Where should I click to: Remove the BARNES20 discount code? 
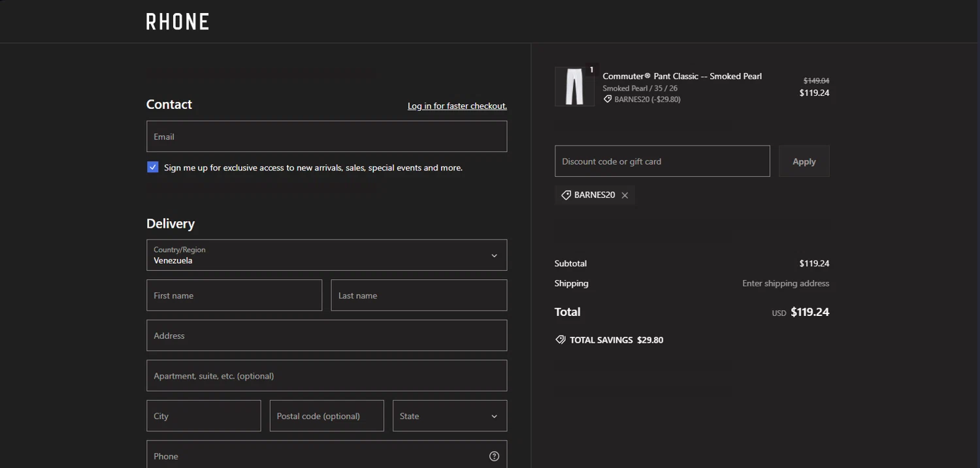coord(625,195)
